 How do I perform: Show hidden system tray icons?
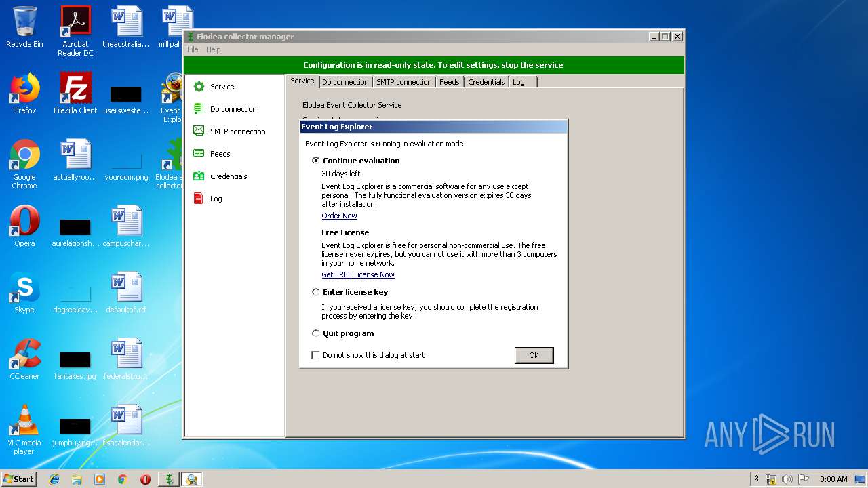756,479
